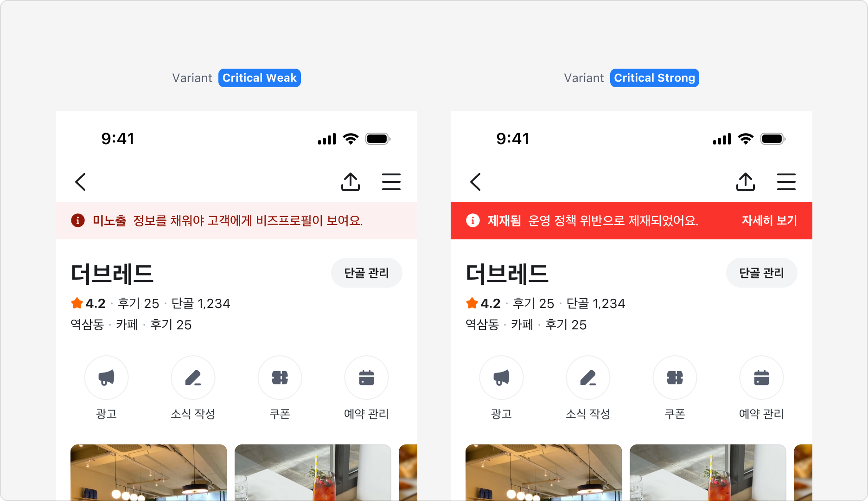Open 소식 작성 pencil icon on left screen
The height and width of the screenshot is (501, 868).
(x=193, y=378)
